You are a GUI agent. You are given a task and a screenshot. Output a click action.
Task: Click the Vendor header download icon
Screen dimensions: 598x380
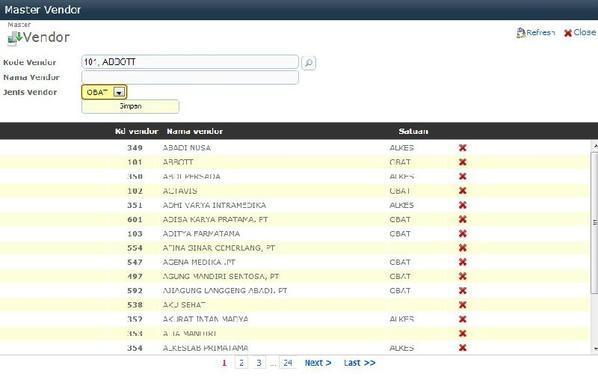click(15, 38)
